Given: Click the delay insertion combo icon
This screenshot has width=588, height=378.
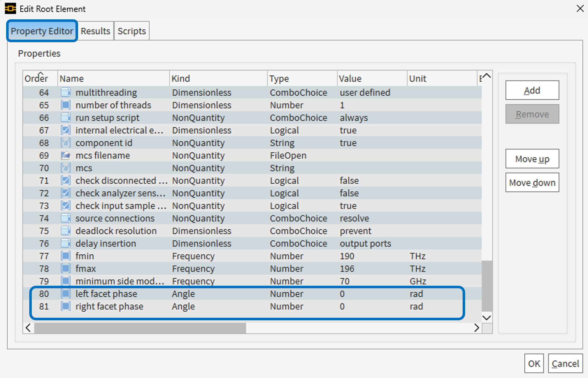Looking at the screenshot, I should tap(66, 244).
